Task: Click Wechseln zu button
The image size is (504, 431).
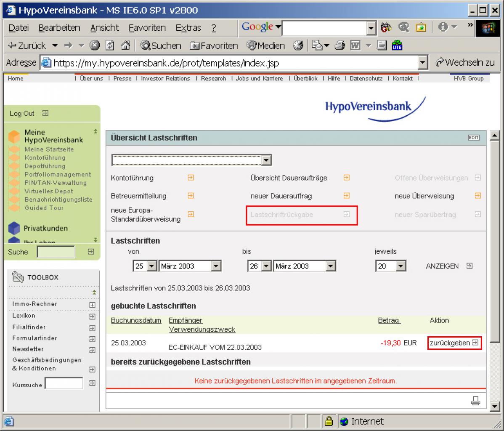Action: pyautogui.click(x=465, y=62)
